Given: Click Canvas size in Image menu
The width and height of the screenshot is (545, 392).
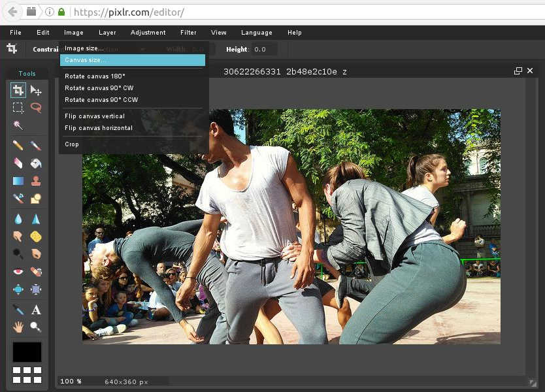Looking at the screenshot, I should [132, 60].
